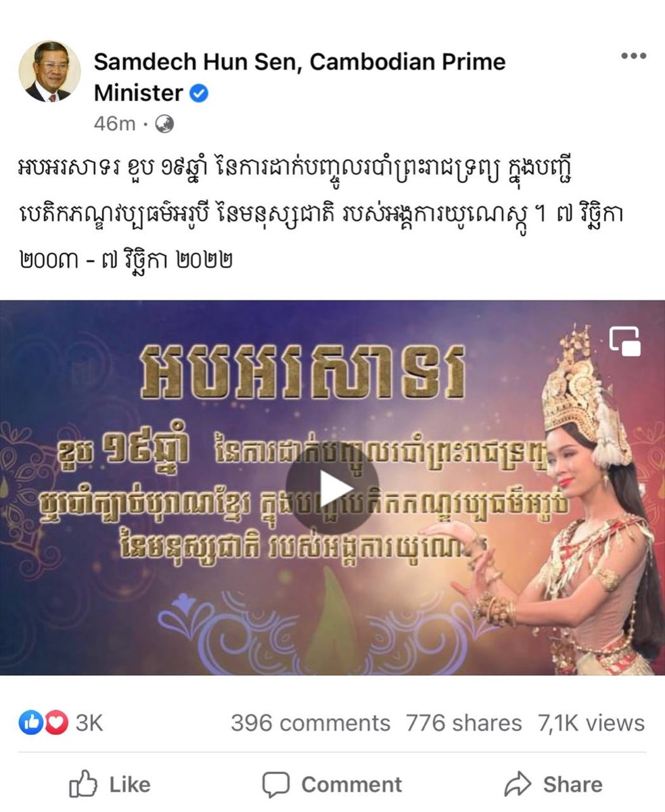Click the 7,1K views count
Image resolution: width=665 pixels, height=812 pixels.
[x=591, y=723]
